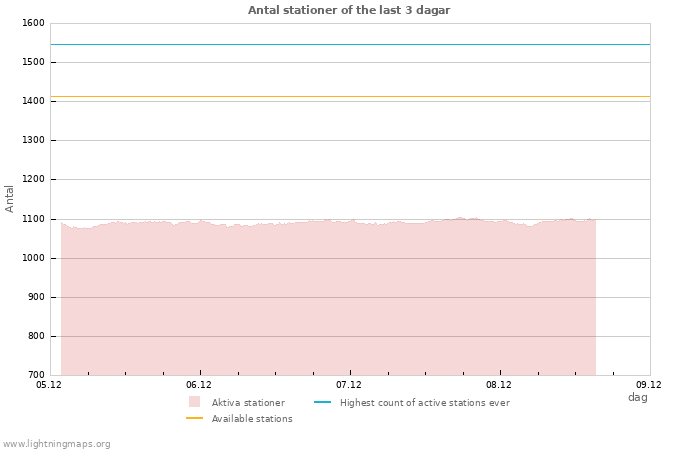Click the 07.12 date tick label

tap(349, 384)
